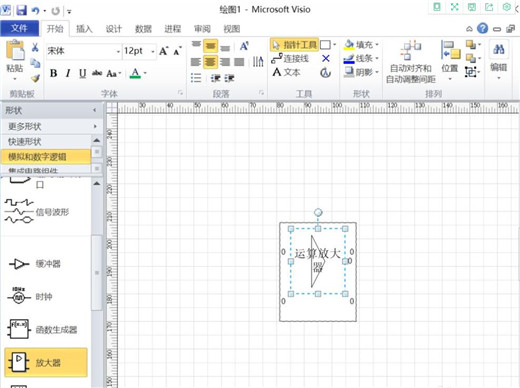Toggle Italic formatting
This screenshot has height=388, width=520.
[x=68, y=73]
